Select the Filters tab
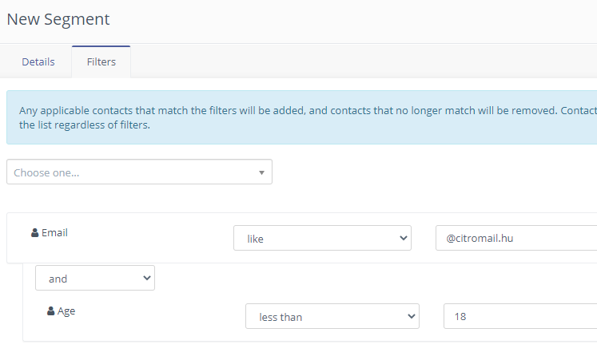The width and height of the screenshot is (597, 364). point(101,61)
